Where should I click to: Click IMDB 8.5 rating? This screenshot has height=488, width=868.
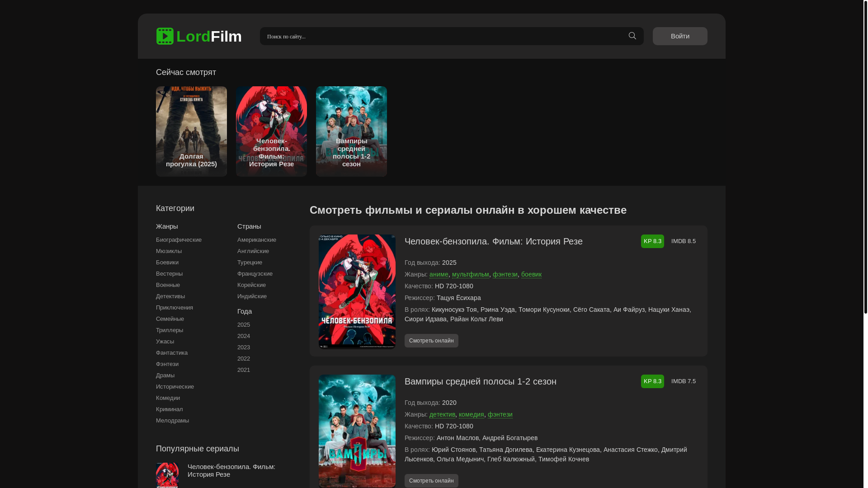(684, 241)
